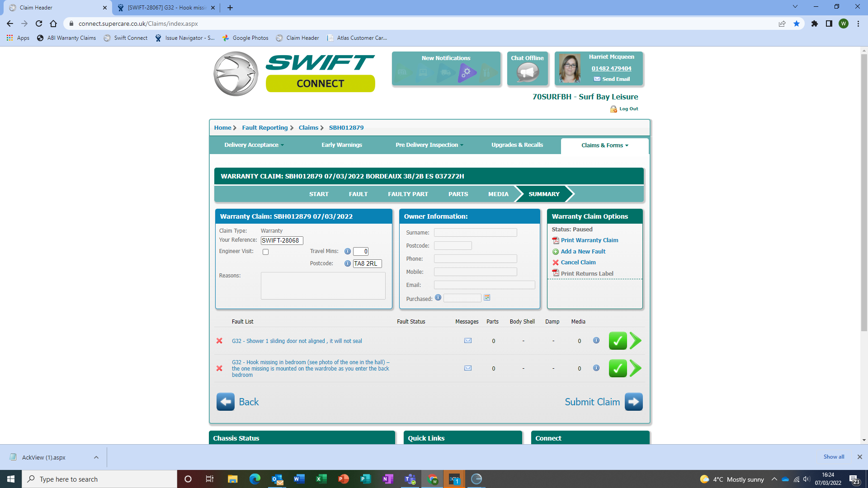868x488 pixels.
Task: Click the info icon beside Travel Mins
Action: 347,251
